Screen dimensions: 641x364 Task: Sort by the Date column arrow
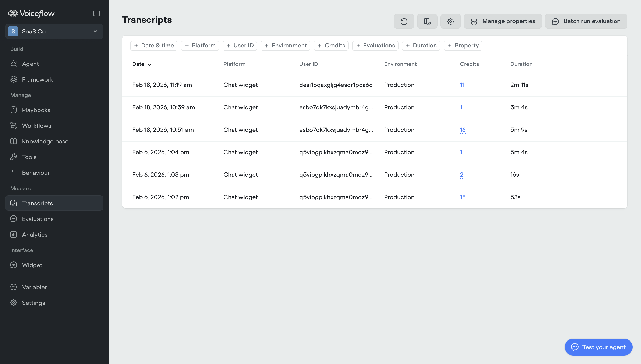150,64
